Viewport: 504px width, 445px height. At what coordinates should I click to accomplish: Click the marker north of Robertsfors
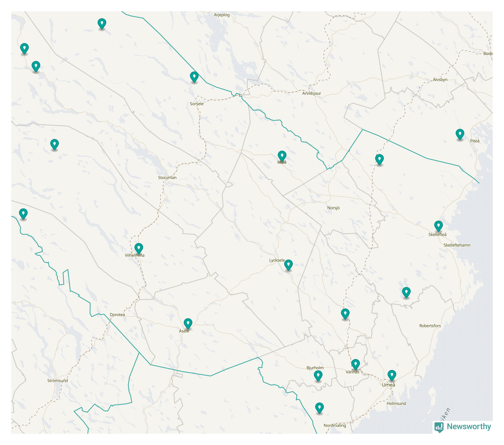[406, 292]
